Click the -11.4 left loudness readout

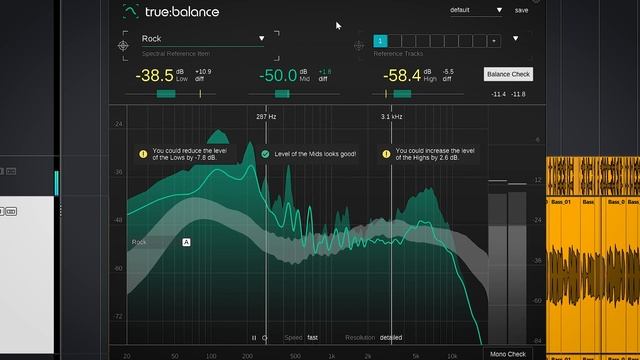498,94
